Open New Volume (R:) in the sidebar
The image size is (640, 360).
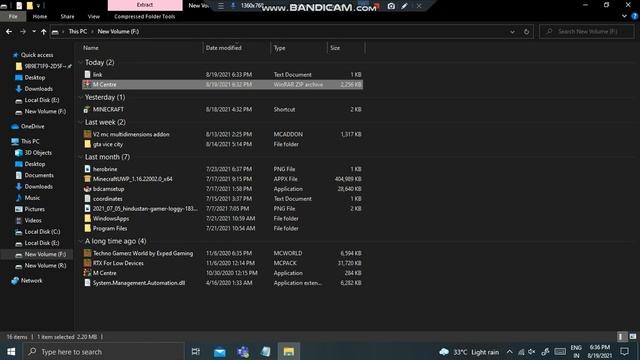[45, 266]
